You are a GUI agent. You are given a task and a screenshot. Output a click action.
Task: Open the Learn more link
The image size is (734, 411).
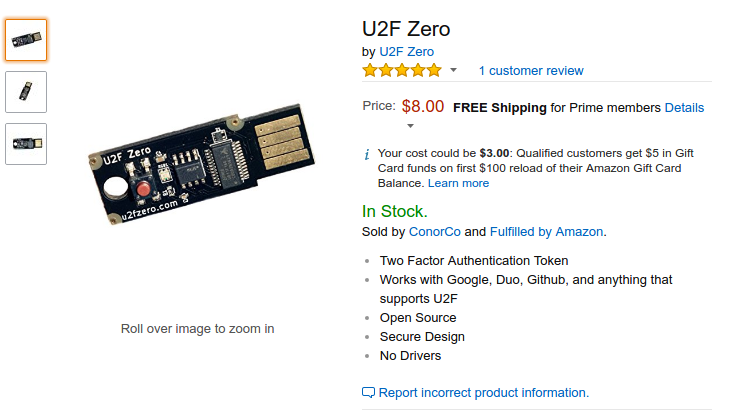coord(458,183)
